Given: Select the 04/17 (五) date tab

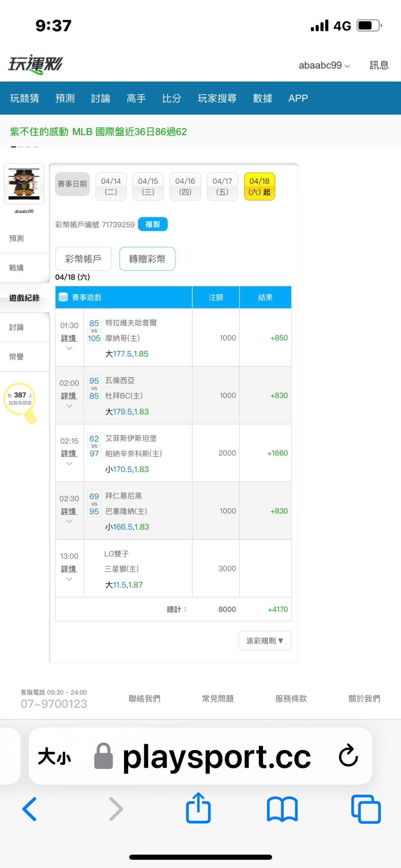Looking at the screenshot, I should click(x=222, y=186).
